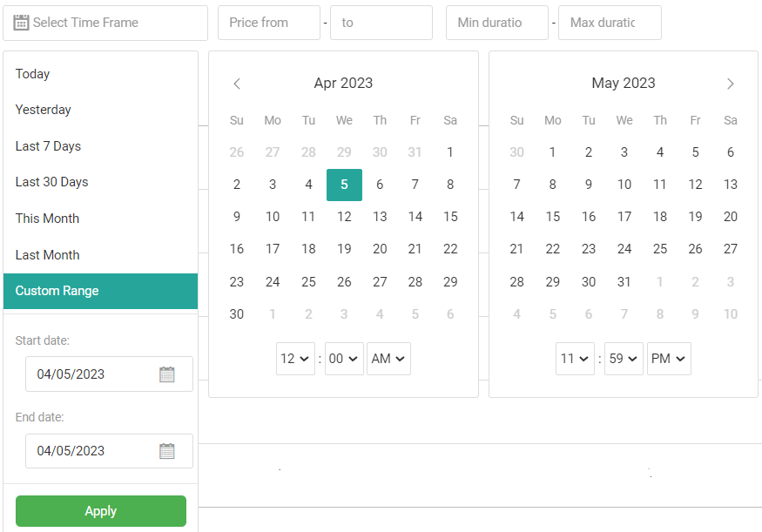Select April 5 in the calendar
This screenshot has height=532, width=762.
[344, 185]
